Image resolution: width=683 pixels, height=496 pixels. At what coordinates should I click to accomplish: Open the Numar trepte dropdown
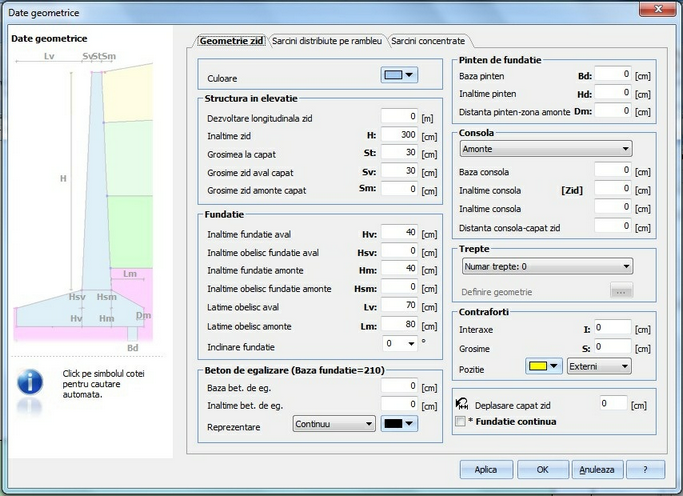click(x=547, y=266)
